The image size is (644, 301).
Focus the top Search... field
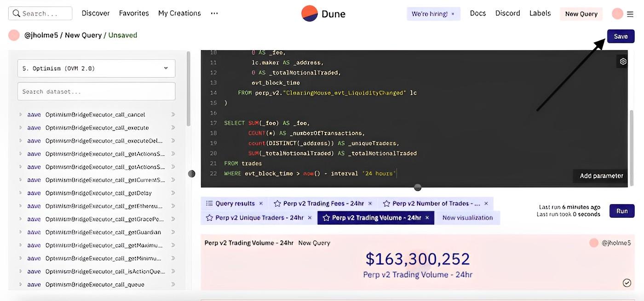[40, 13]
